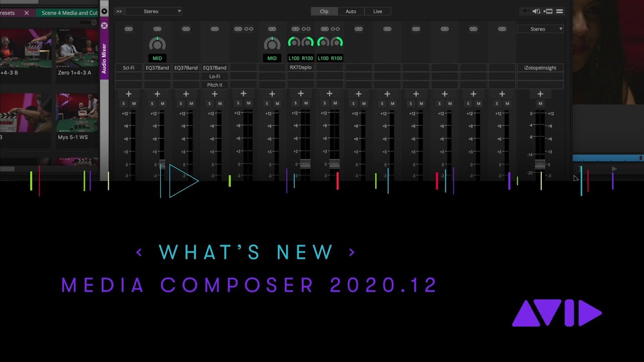Open the Lo-Fi insert slot
The height and width of the screenshot is (362, 644).
(214, 76)
